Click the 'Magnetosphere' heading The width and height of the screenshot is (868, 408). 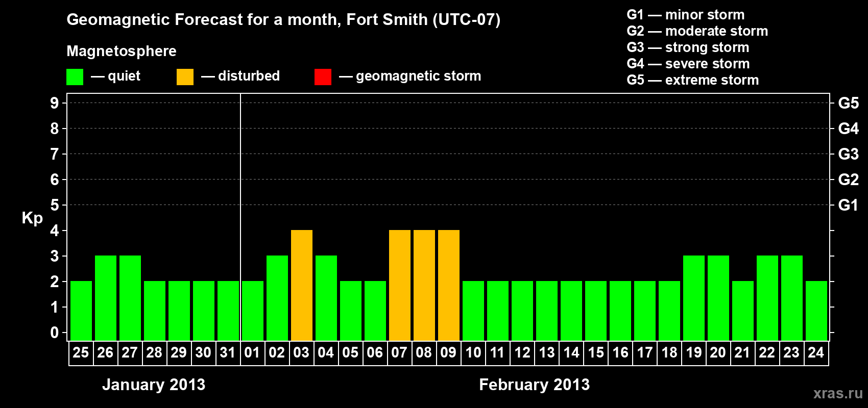pyautogui.click(x=122, y=51)
